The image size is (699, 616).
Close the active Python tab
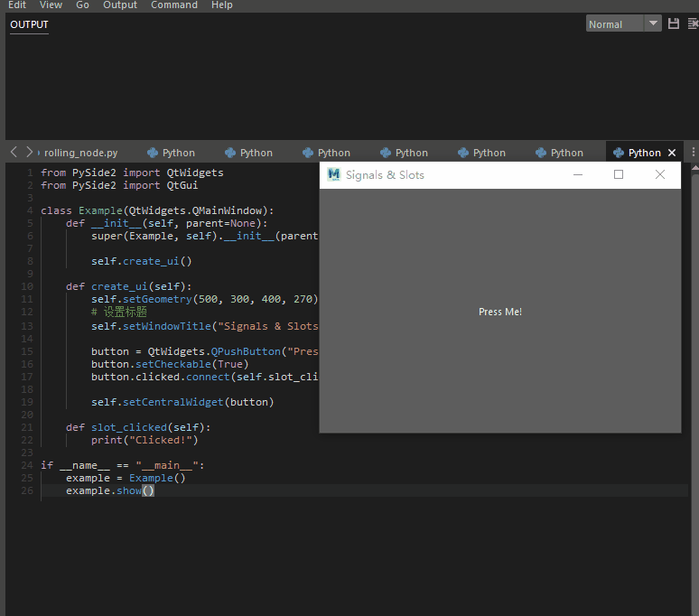[x=671, y=153]
